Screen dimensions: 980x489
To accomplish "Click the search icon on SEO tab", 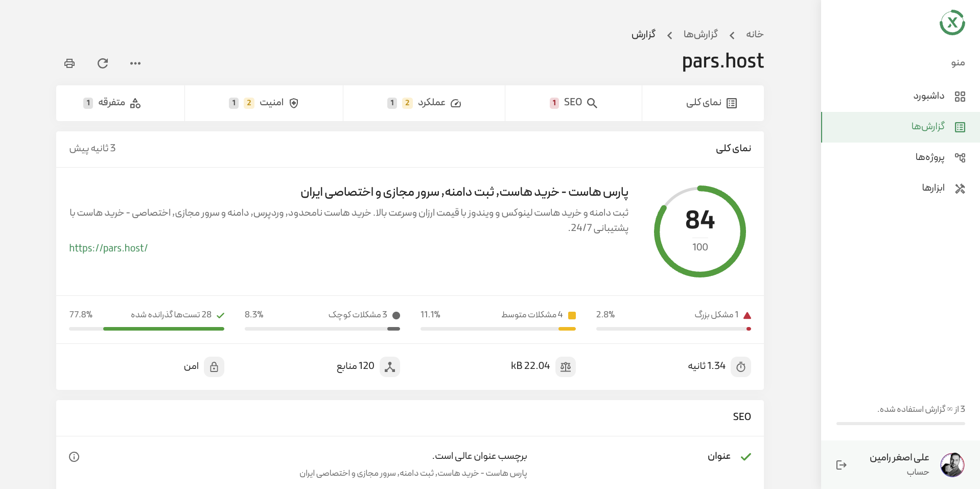I will pyautogui.click(x=592, y=103).
